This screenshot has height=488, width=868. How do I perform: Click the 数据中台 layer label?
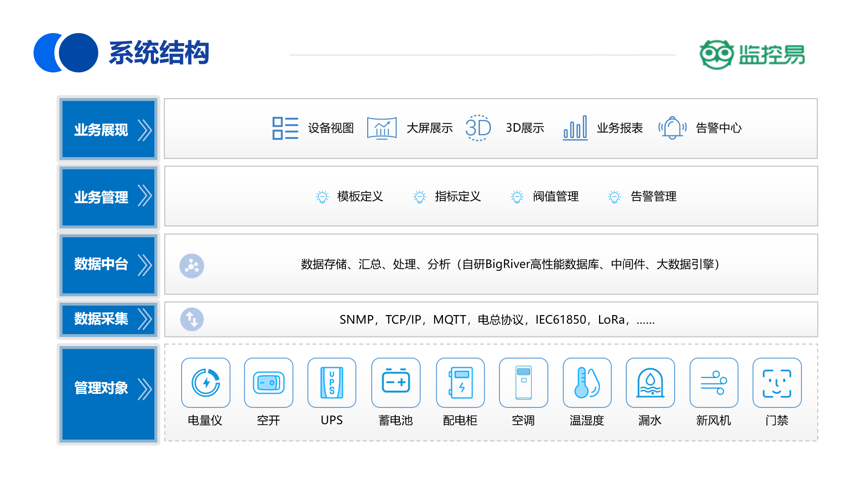point(101,264)
